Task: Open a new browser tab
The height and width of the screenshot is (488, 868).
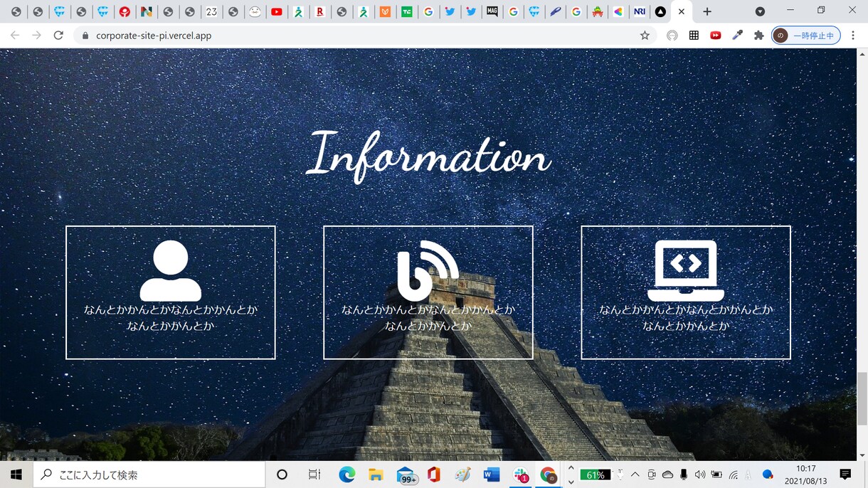Action: point(706,11)
